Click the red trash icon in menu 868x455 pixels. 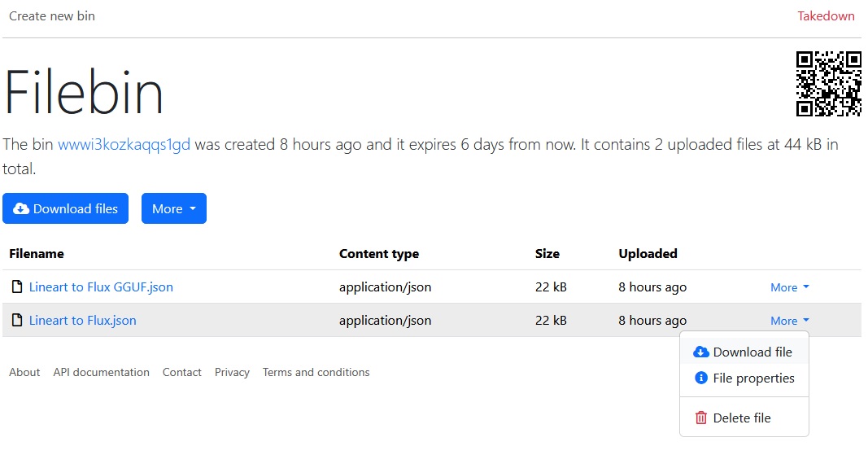(x=700, y=418)
